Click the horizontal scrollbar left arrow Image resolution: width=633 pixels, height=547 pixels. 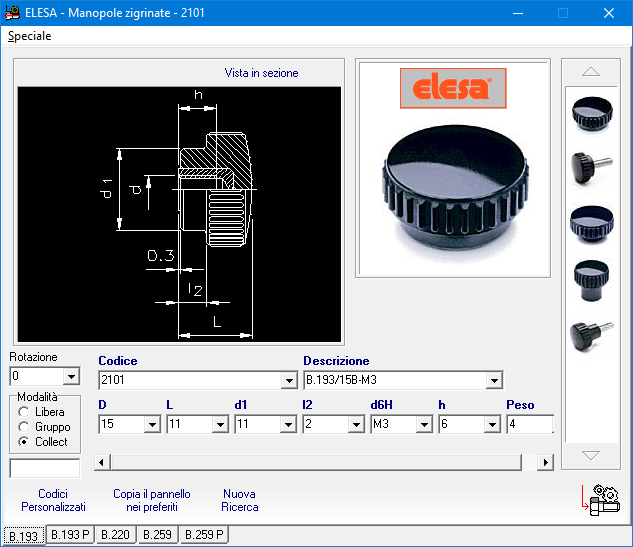point(102,462)
